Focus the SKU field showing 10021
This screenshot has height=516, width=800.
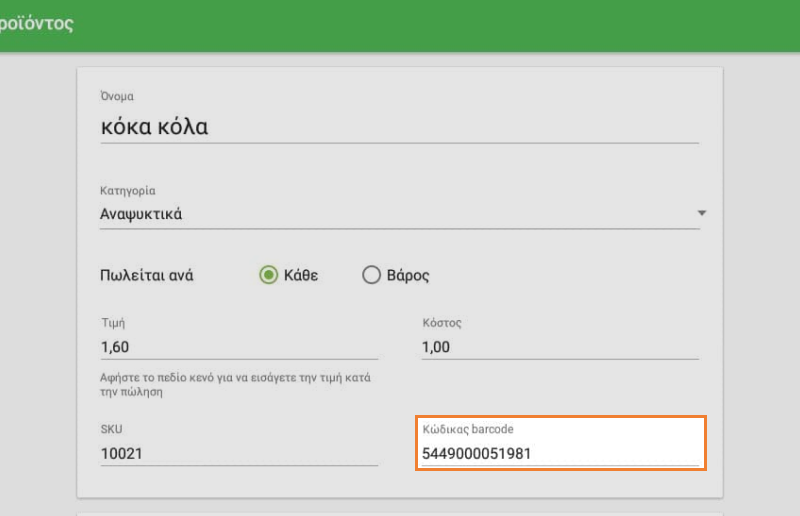tap(238, 453)
